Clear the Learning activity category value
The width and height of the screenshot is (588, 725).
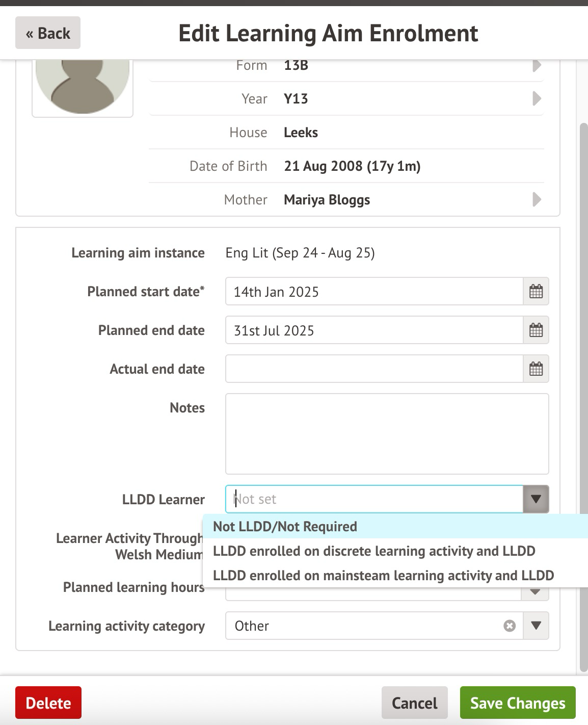[510, 626]
